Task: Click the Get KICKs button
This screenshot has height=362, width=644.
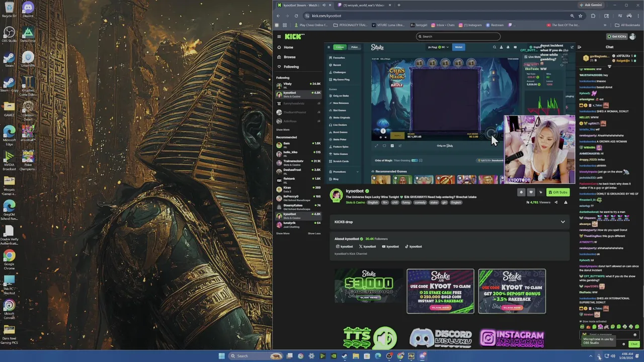Action: point(617,37)
